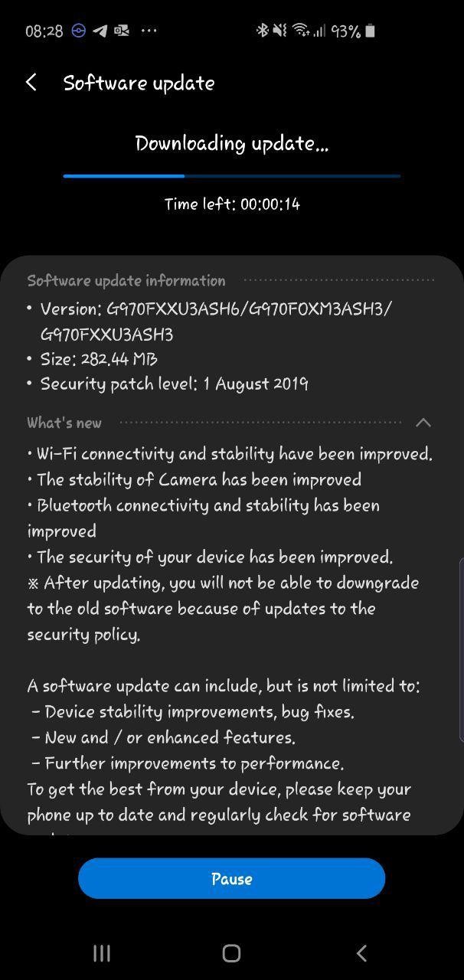
Task: Tap the What's new section header
Action: coord(64,423)
